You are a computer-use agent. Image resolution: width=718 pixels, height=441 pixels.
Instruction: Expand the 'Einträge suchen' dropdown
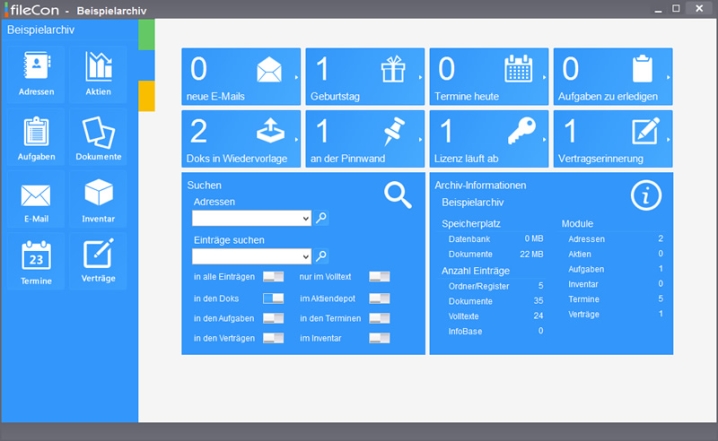coord(305,257)
